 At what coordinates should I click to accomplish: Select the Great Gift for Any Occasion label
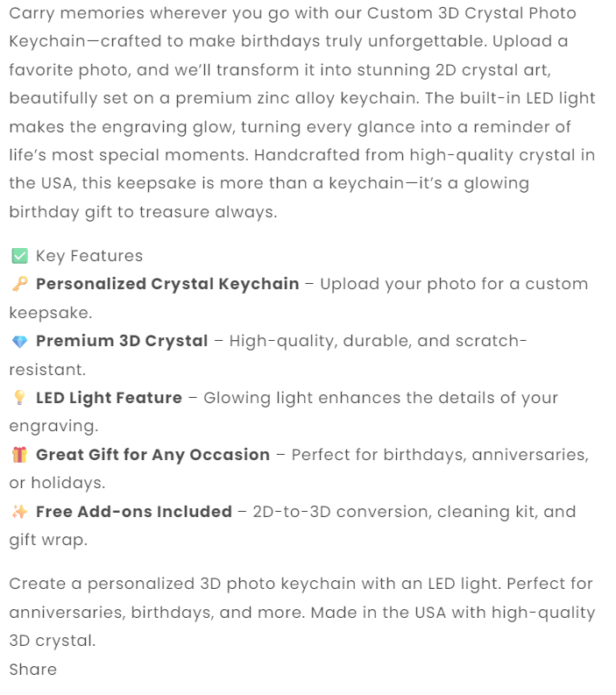click(x=152, y=455)
